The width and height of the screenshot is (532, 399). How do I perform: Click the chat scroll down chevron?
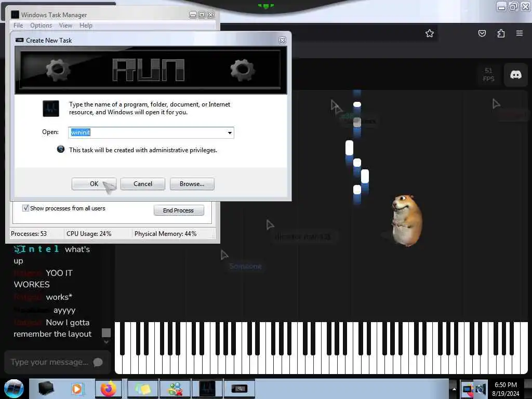[106, 342]
